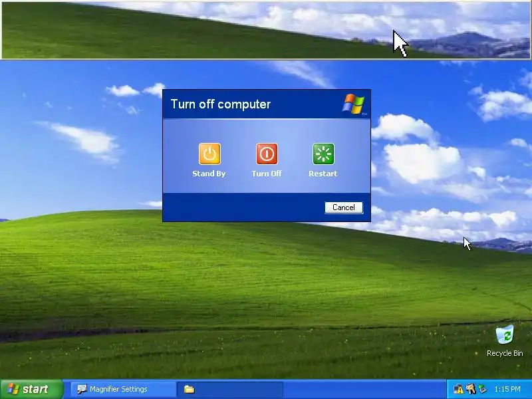This screenshot has height=399, width=532.
Task: Click the "Turn Off" label text
Action: pyautogui.click(x=267, y=174)
